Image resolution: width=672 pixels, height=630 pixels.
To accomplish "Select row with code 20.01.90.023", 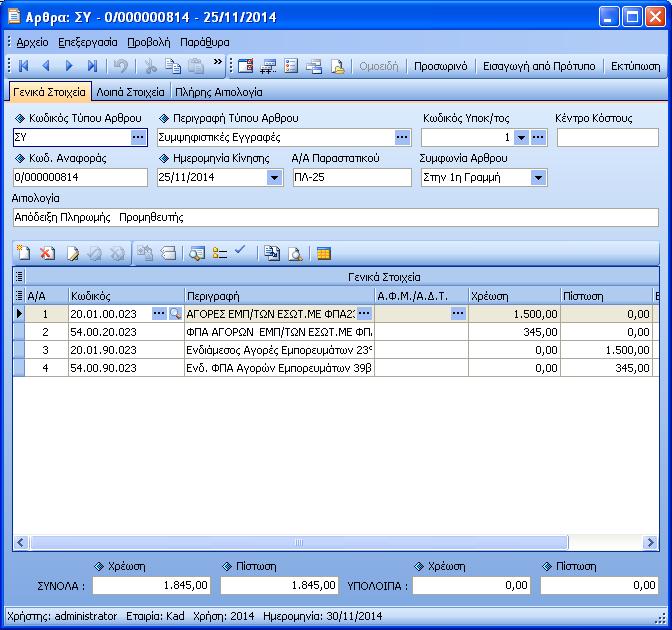I will click(x=334, y=350).
